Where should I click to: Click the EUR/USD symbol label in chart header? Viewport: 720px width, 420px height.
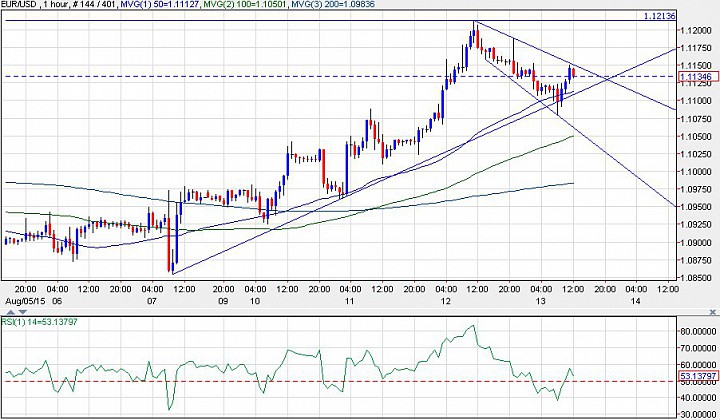tap(19, 4)
